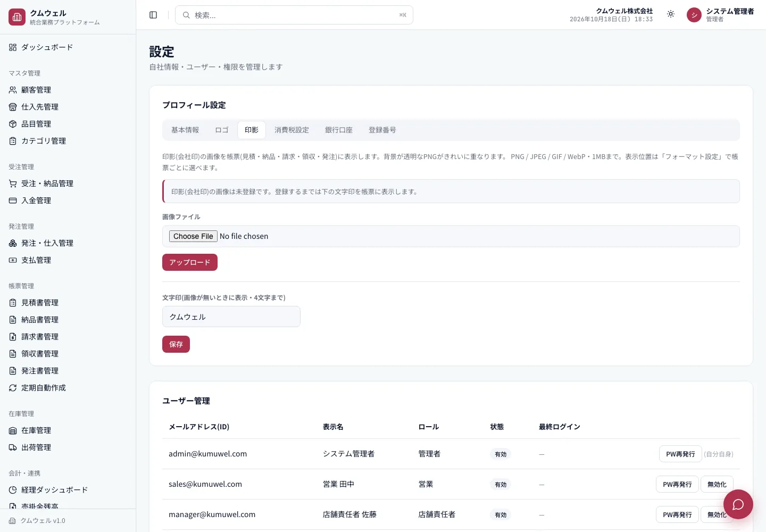This screenshot has height=532, width=766.
Task: Click the system administrator avatar
Action: point(694,15)
